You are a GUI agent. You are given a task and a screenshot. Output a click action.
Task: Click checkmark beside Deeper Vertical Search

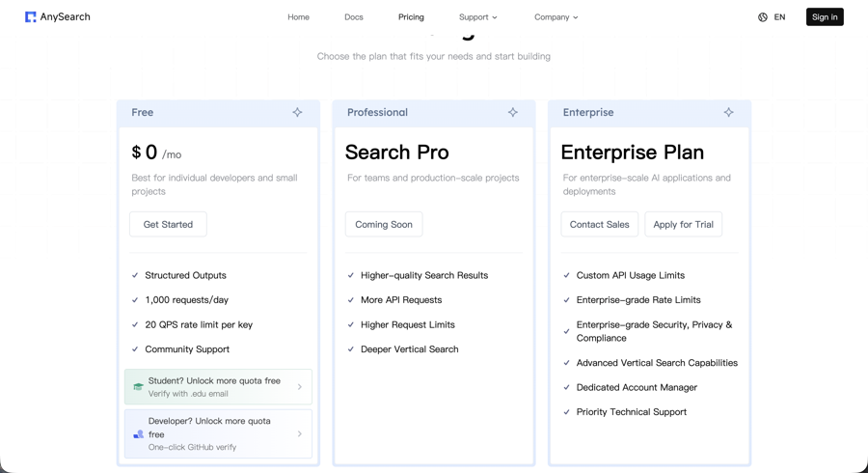click(350, 348)
